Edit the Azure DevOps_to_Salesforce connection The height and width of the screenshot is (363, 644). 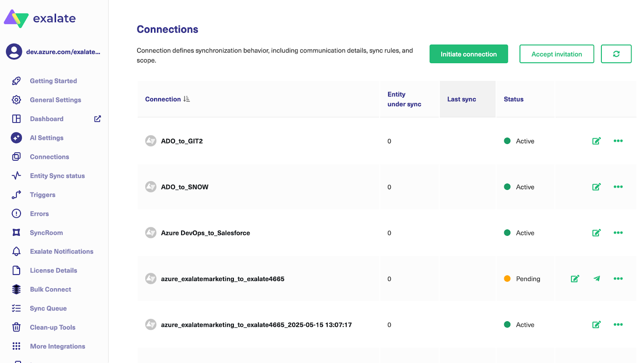[x=596, y=233]
